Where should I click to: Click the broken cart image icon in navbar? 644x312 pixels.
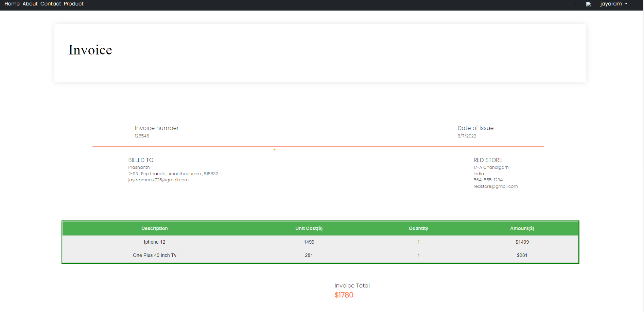point(589,4)
